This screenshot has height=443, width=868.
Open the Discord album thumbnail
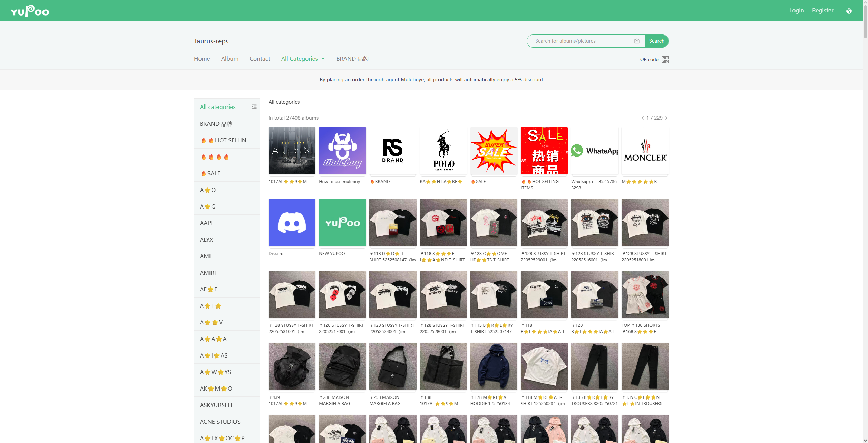click(292, 222)
